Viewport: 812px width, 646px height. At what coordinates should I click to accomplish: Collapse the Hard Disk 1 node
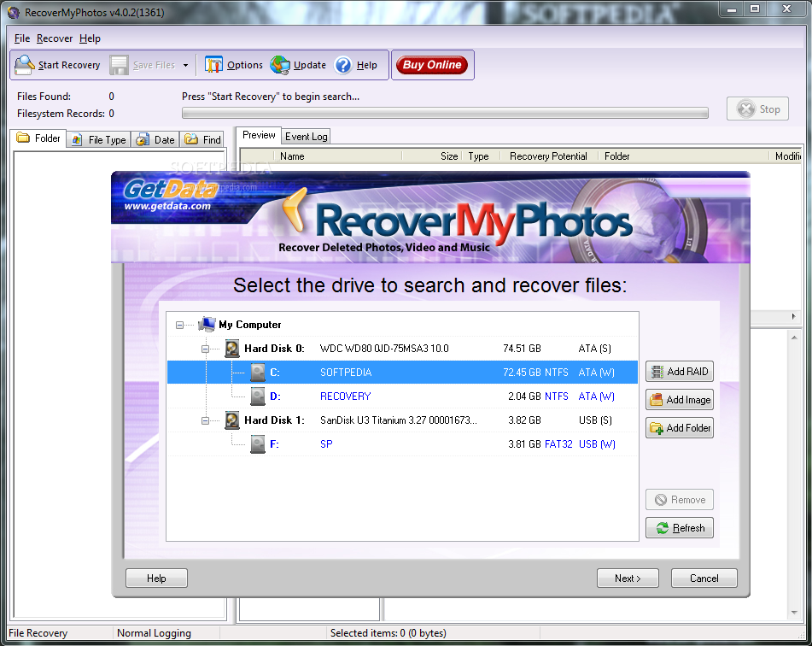click(x=205, y=420)
